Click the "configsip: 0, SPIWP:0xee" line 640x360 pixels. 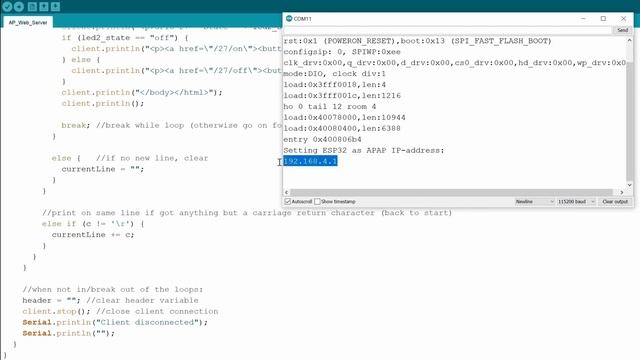[x=342, y=52]
